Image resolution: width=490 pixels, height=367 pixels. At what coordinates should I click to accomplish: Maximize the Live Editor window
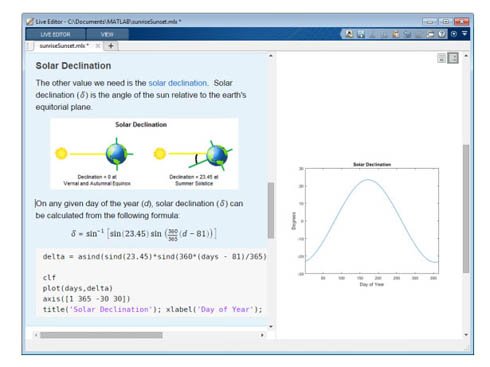pos(445,22)
